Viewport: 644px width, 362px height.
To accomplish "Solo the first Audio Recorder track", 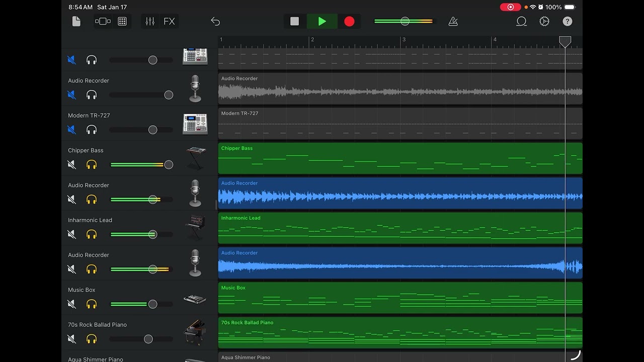I will (92, 95).
